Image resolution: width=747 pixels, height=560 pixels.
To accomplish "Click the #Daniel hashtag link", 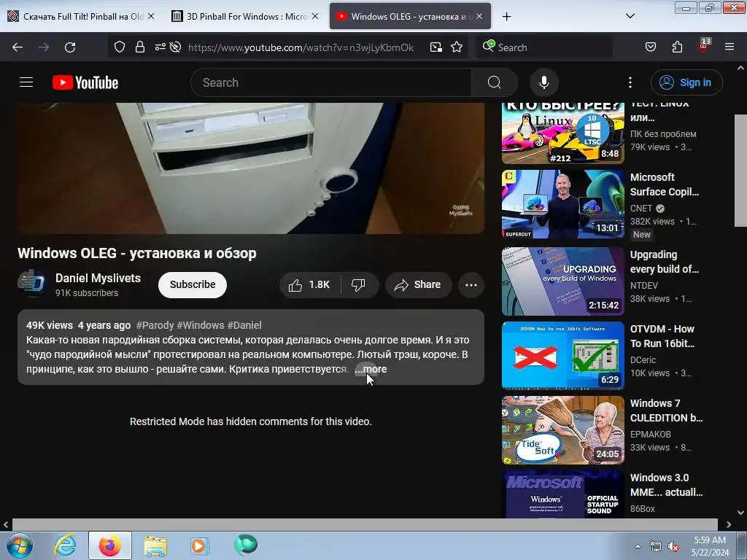I will (244, 325).
